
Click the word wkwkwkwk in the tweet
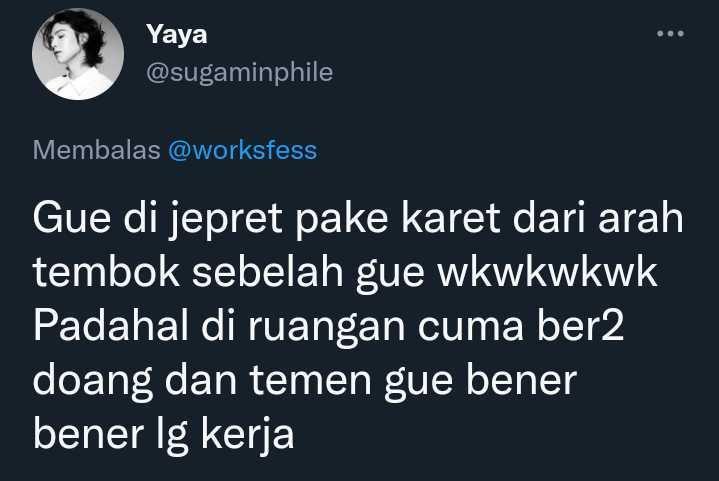[548, 272]
